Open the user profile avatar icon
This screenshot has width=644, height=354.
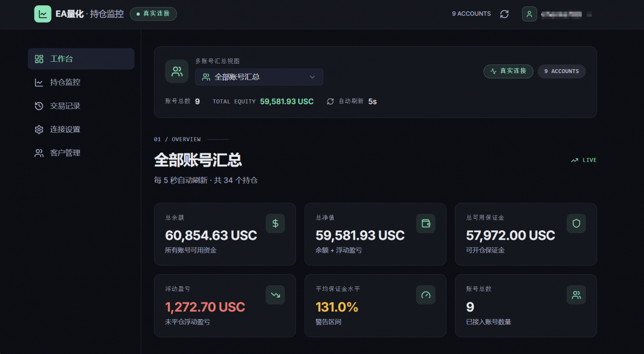(x=530, y=14)
